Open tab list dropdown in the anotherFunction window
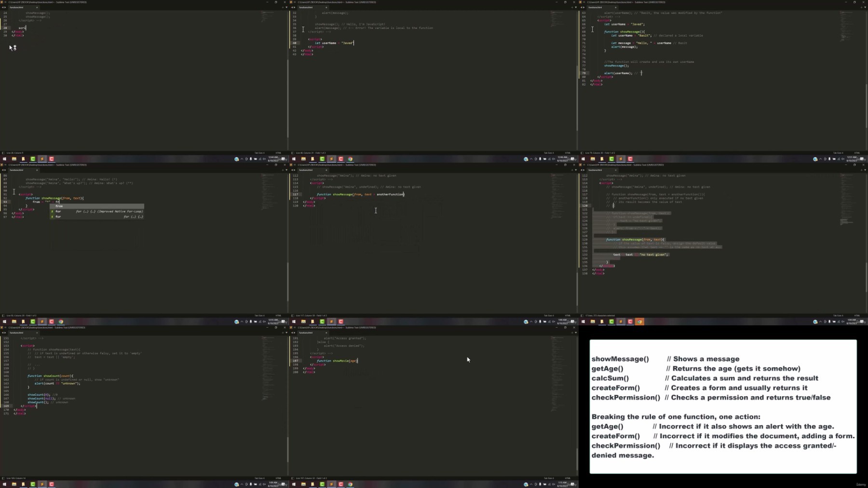The image size is (868, 488). coord(575,170)
